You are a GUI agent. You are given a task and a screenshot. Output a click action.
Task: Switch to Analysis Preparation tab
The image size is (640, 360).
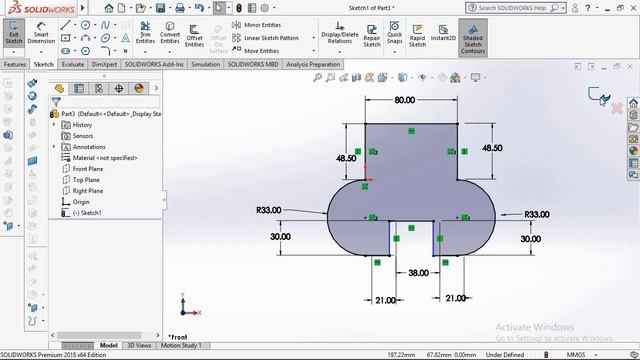coord(313,64)
